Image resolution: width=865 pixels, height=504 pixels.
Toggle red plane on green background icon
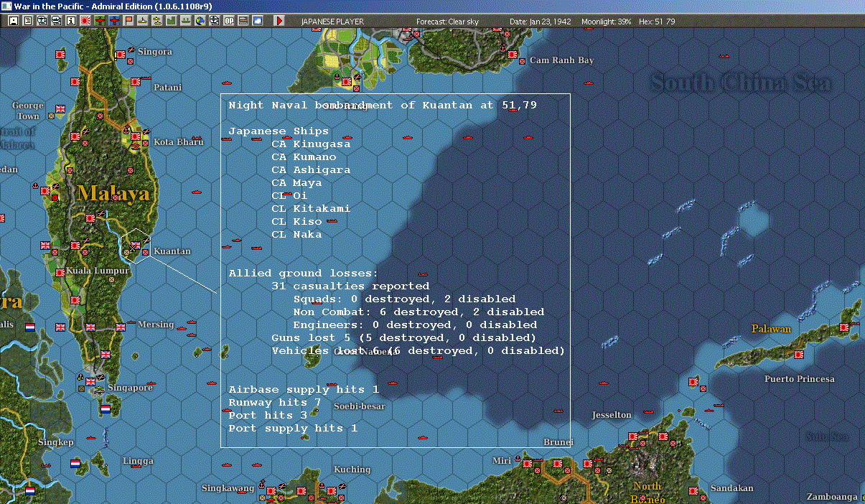(100, 21)
